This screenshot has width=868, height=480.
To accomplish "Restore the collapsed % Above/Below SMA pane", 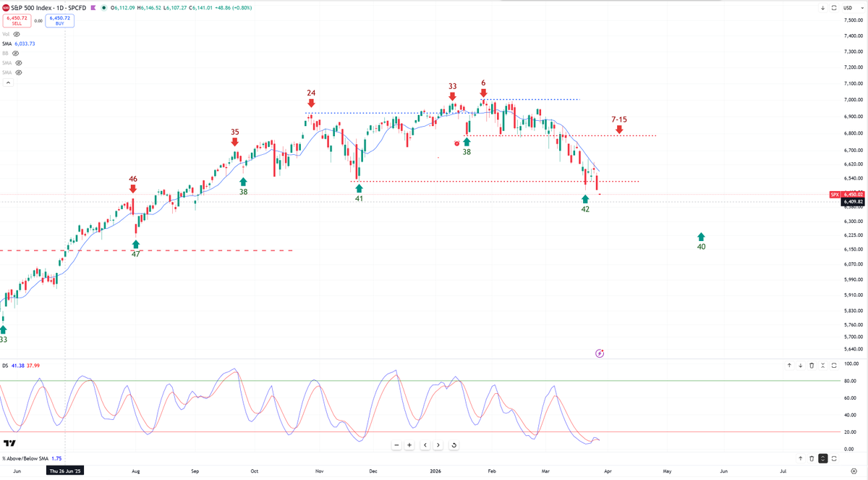I will pos(823,458).
